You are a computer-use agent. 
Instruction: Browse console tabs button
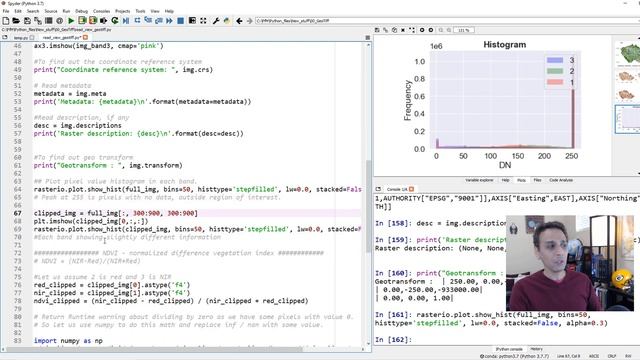(x=378, y=189)
